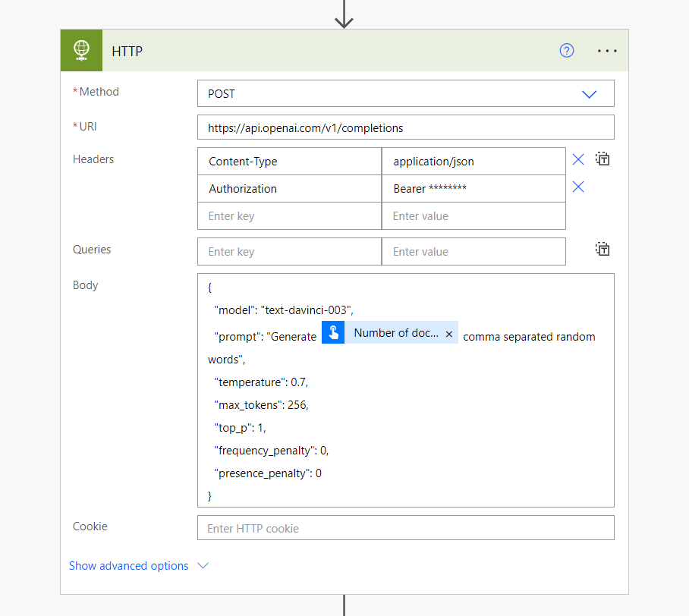Click Queries Enter value field

coord(473,252)
